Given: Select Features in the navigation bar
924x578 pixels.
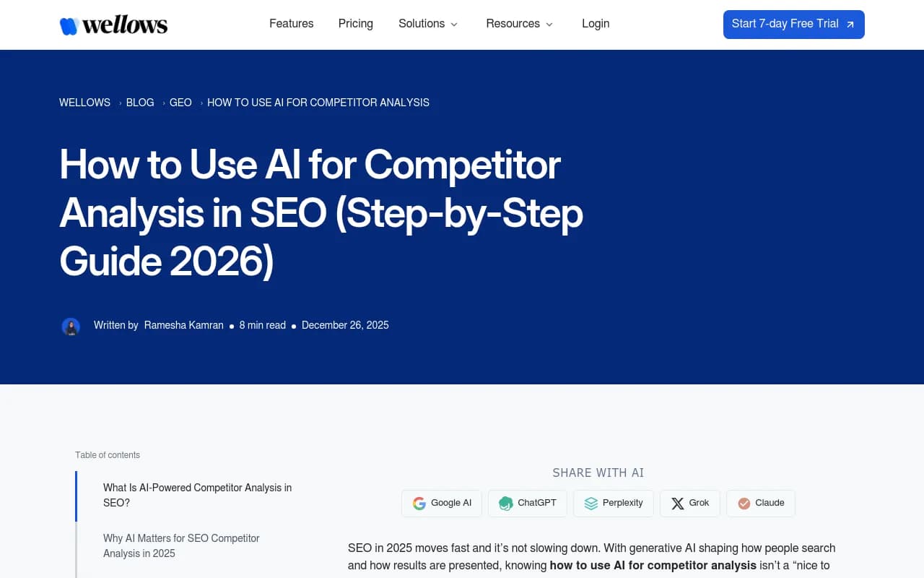Looking at the screenshot, I should (x=291, y=23).
